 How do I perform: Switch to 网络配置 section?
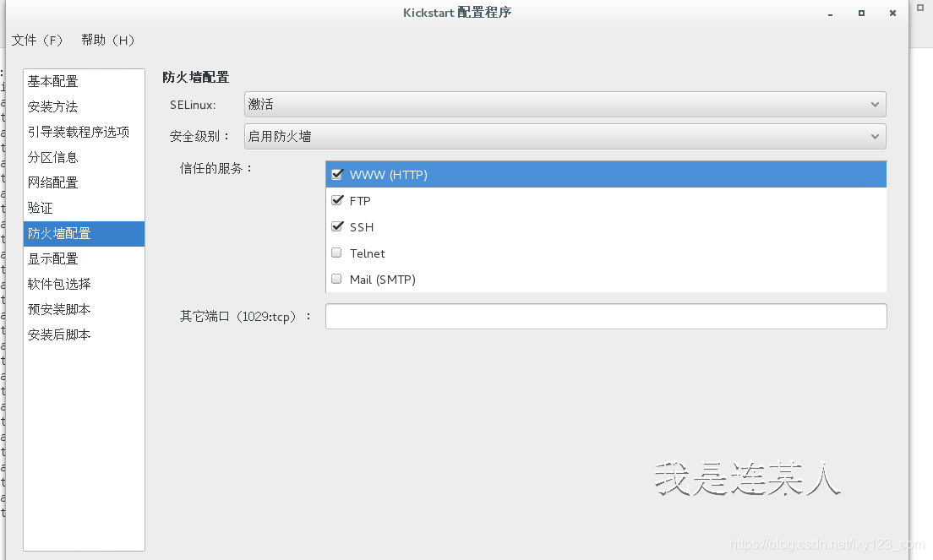click(x=84, y=182)
